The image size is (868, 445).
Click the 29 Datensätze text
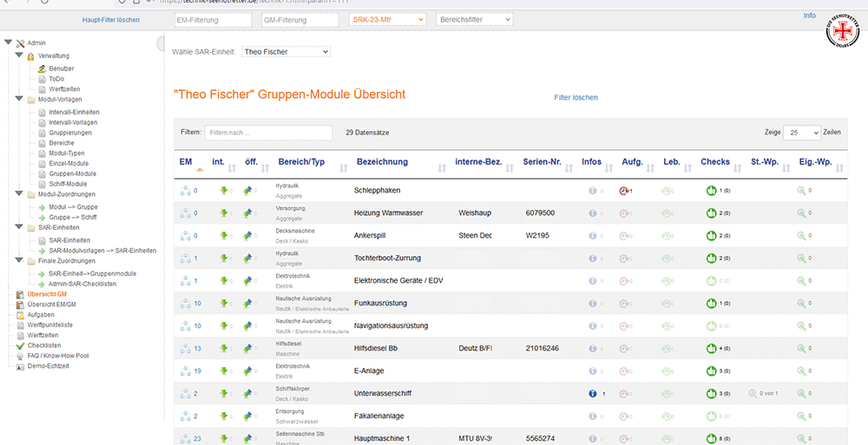[x=367, y=133]
